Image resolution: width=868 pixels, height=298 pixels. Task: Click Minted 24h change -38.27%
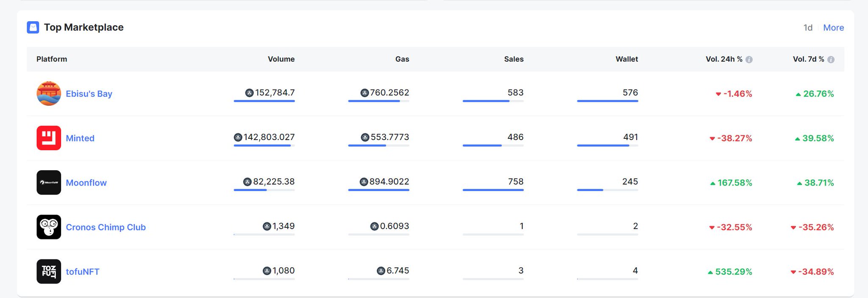point(734,138)
